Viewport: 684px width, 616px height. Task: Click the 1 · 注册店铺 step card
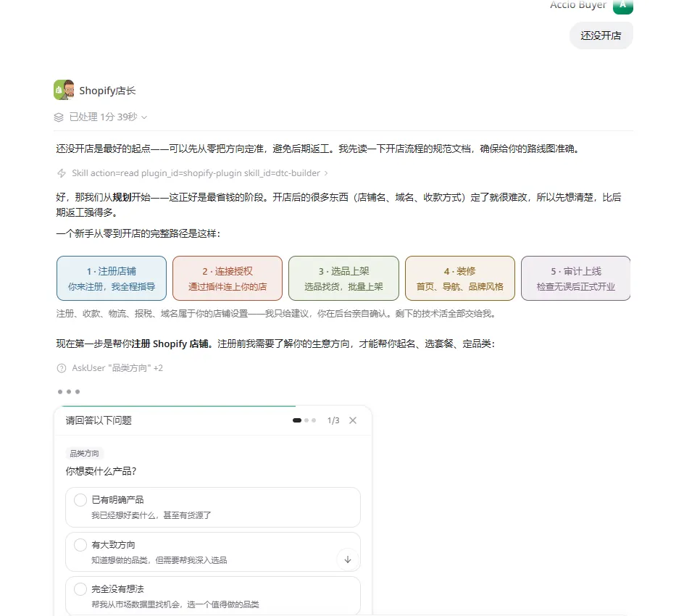(x=112, y=278)
